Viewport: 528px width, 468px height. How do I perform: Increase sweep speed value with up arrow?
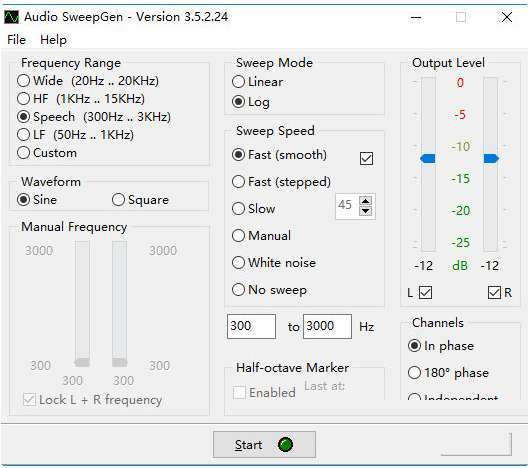366,201
